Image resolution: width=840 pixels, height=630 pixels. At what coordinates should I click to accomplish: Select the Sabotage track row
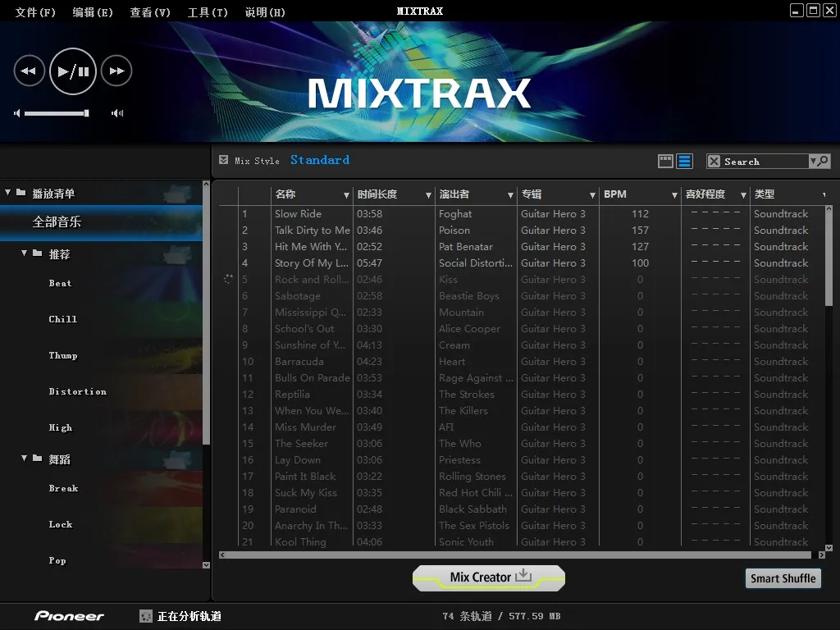point(523,295)
